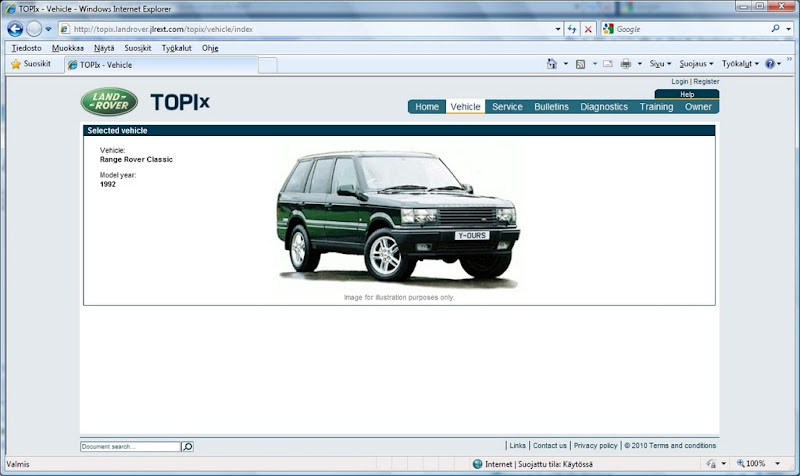Open the Links footer link

tap(517, 445)
